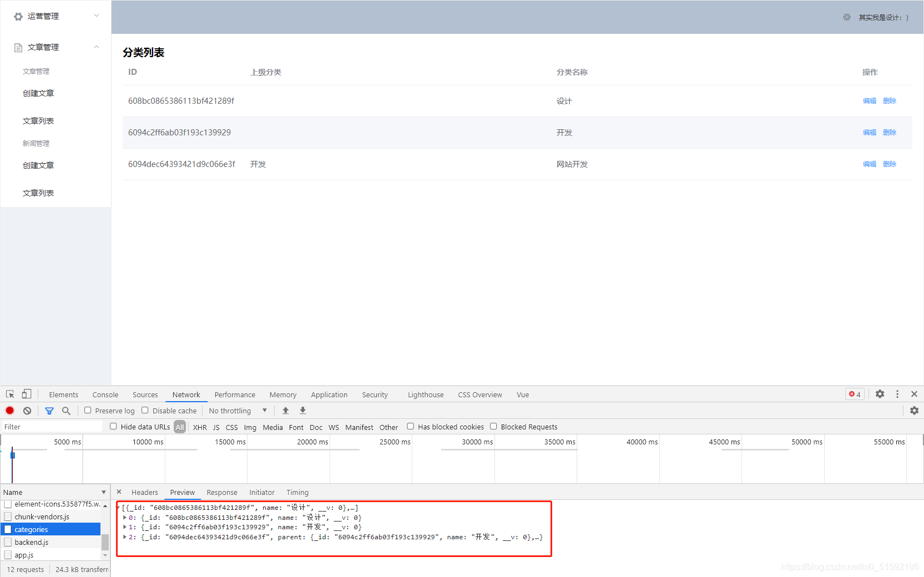Open the No throttling dropdown
Image resolution: width=924 pixels, height=577 pixels.
[238, 411]
